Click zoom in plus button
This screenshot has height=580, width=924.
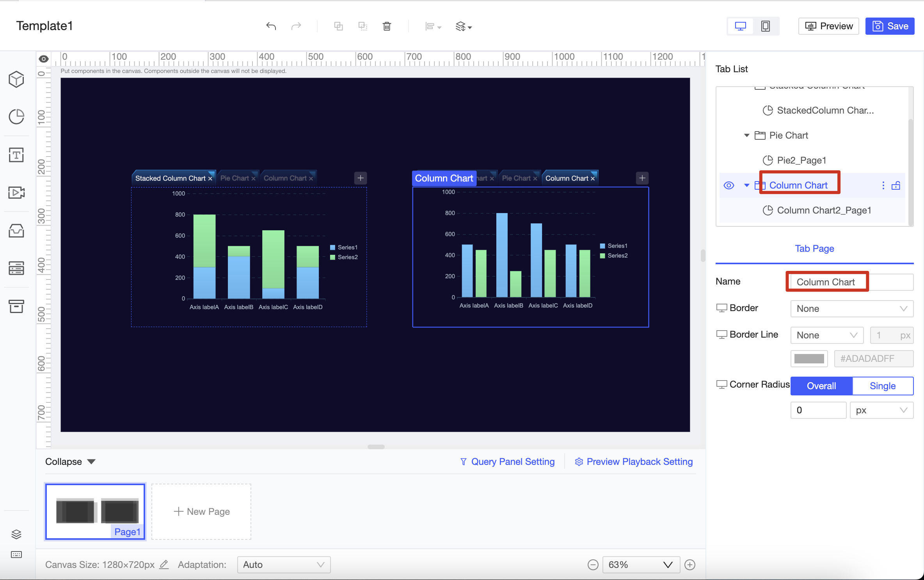(690, 565)
